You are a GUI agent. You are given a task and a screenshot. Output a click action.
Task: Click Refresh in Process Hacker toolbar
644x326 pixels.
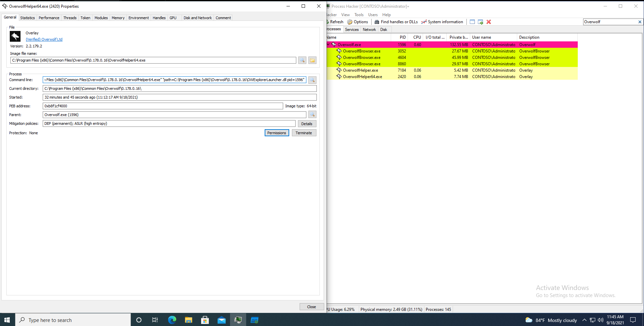[x=335, y=22]
